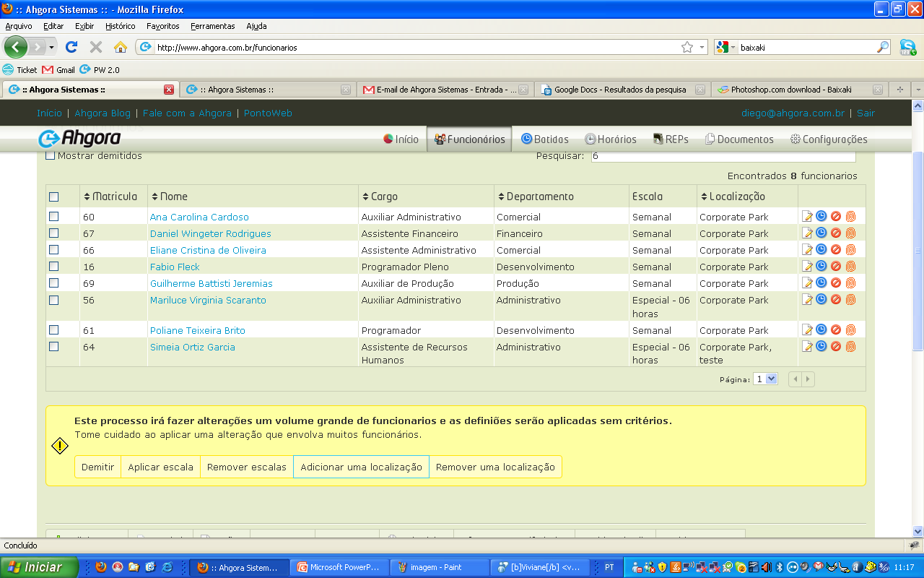The image size is (924, 578).
Task: Click Remover uma localização button
Action: coord(495,467)
